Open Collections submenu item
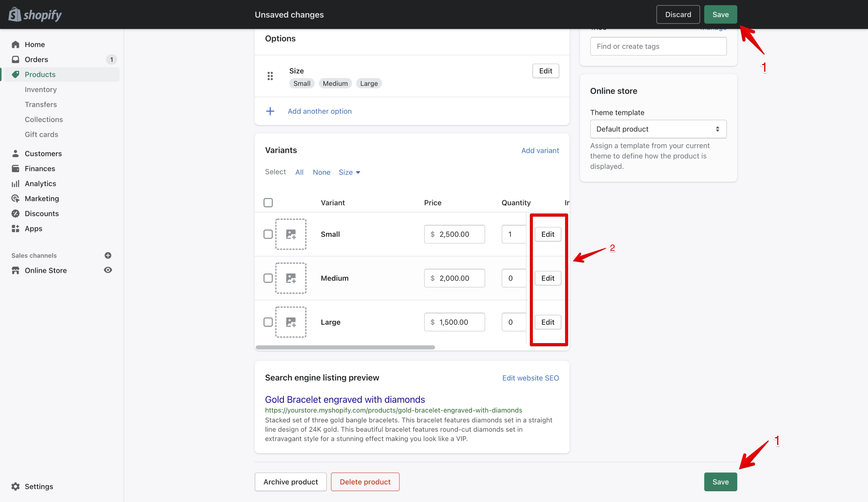This screenshot has height=502, width=868. point(44,120)
